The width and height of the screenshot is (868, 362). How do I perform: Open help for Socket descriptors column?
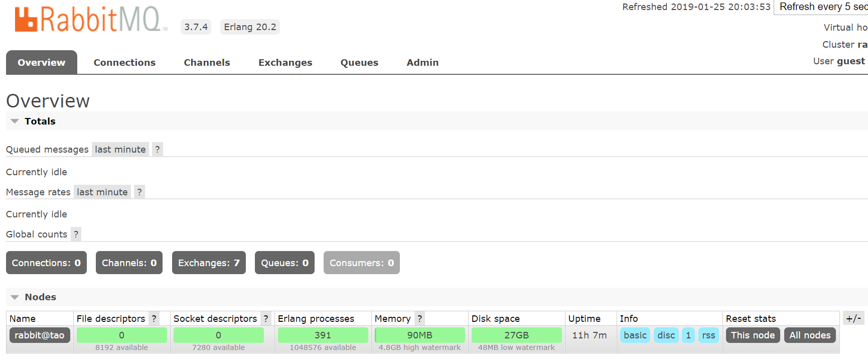tap(266, 318)
